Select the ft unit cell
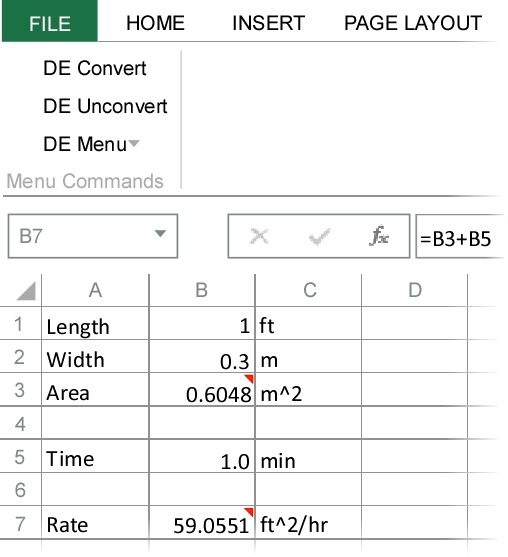 (x=308, y=323)
